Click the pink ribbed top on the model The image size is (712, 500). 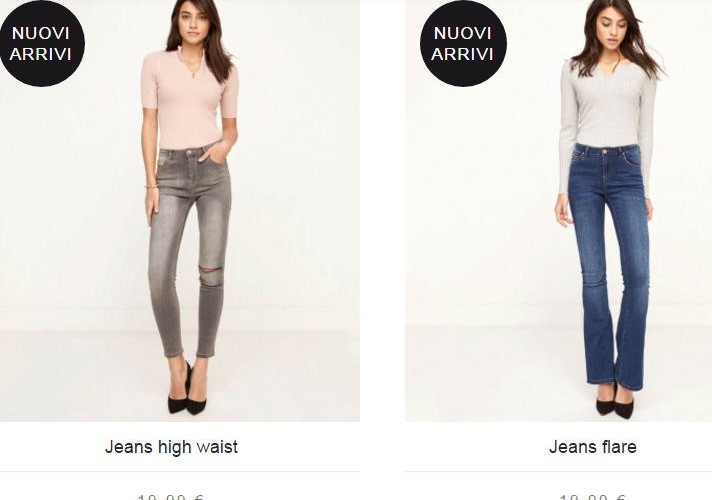(188, 100)
